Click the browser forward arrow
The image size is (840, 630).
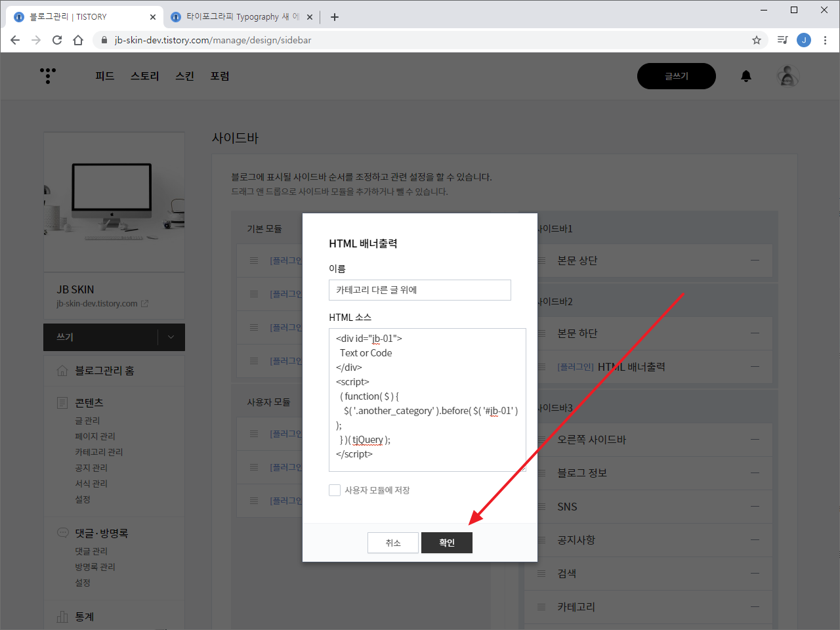(x=36, y=40)
